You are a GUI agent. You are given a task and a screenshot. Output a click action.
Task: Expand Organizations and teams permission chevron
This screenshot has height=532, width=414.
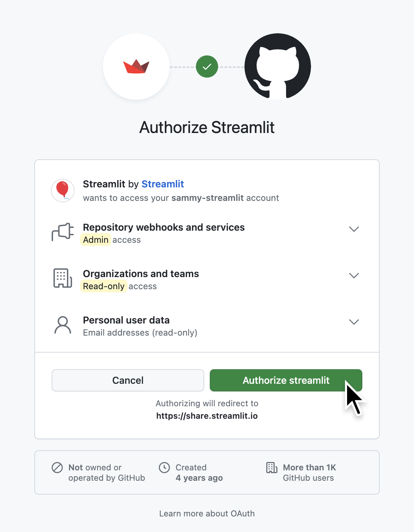[354, 275]
